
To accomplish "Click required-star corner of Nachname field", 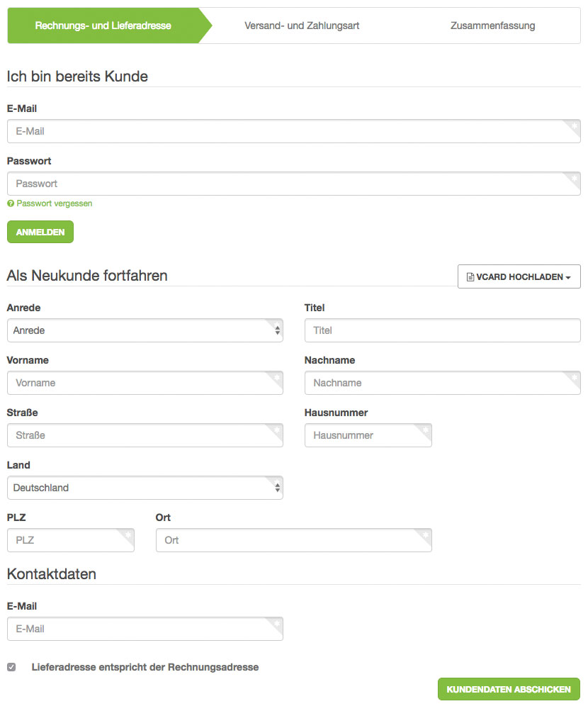I will tap(575, 377).
